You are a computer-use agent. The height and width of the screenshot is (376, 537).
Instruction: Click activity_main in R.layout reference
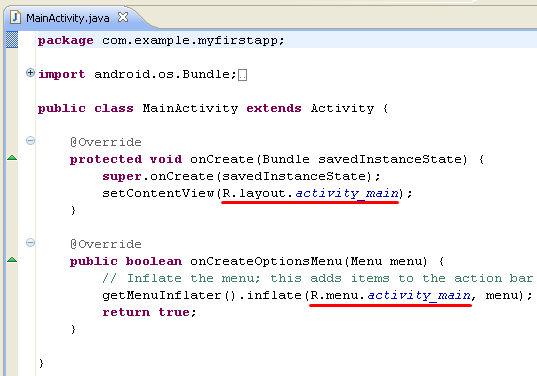347,193
